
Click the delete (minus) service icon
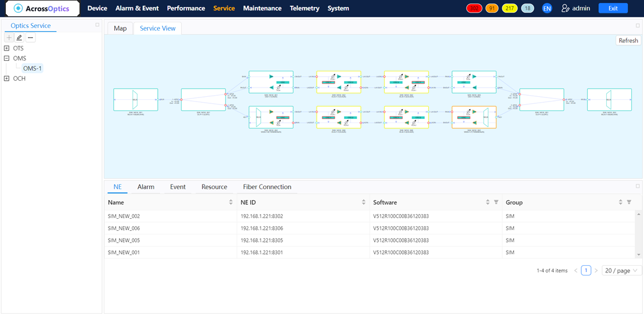30,38
